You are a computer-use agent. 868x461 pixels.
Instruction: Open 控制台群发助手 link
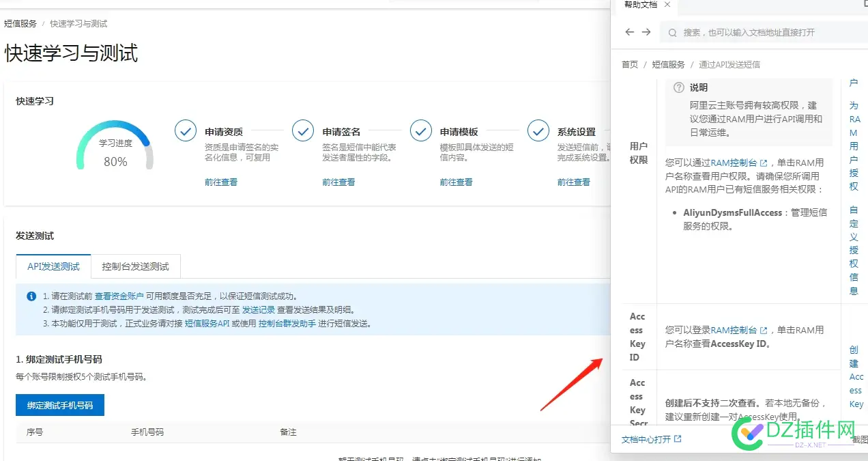tap(287, 324)
